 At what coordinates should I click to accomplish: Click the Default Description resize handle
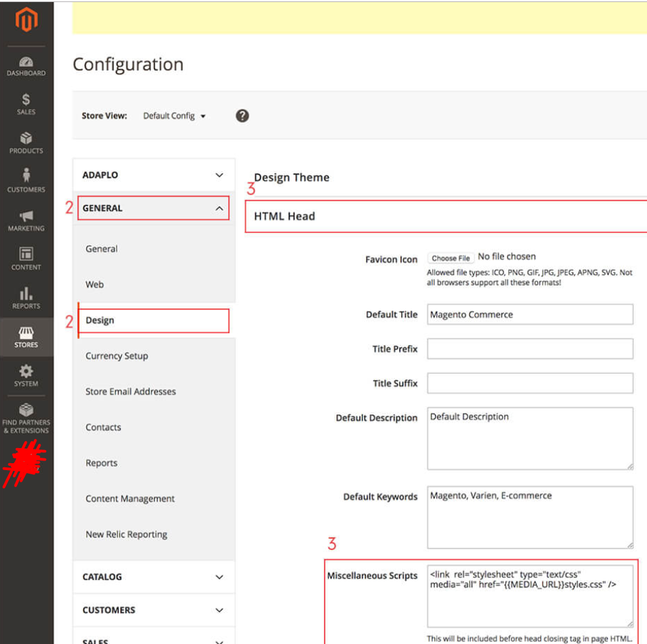click(x=630, y=467)
